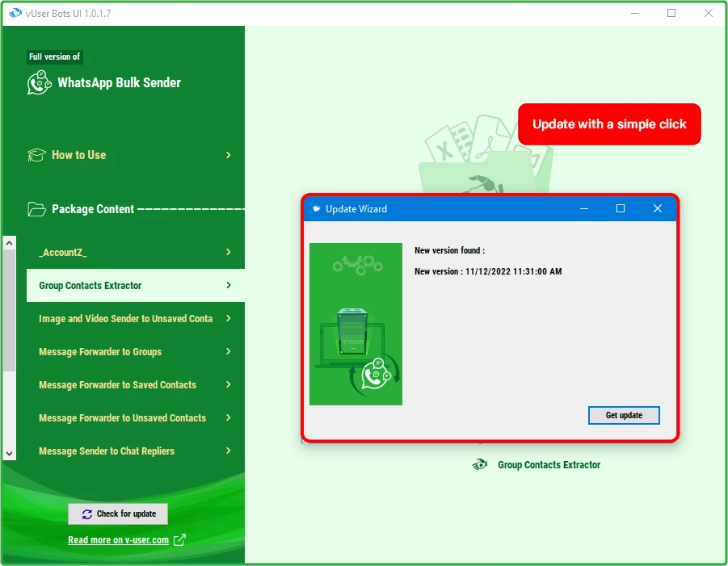Click the WhatsApp Bulk Sender logo icon
The width and height of the screenshot is (728, 566).
pos(39,82)
